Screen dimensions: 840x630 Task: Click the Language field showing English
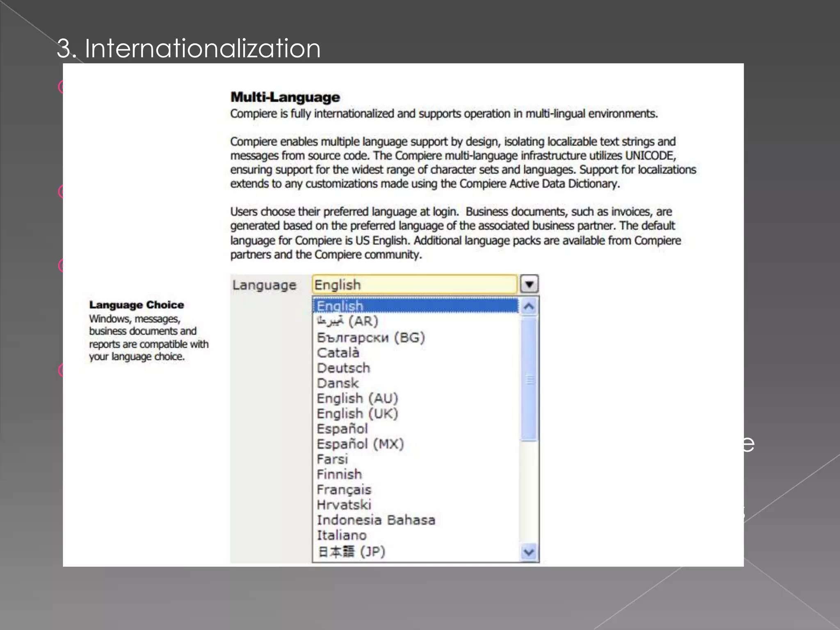click(x=415, y=284)
